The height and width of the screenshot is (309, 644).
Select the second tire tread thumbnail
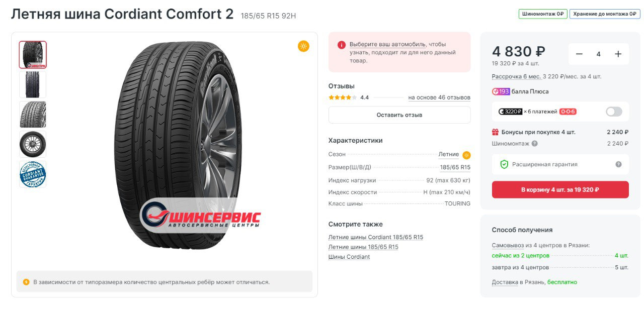point(33,84)
